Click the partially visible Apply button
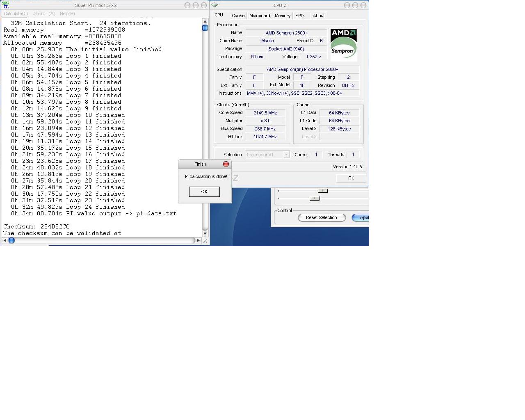Image resolution: width=525 pixels, height=420 pixels. point(361,217)
